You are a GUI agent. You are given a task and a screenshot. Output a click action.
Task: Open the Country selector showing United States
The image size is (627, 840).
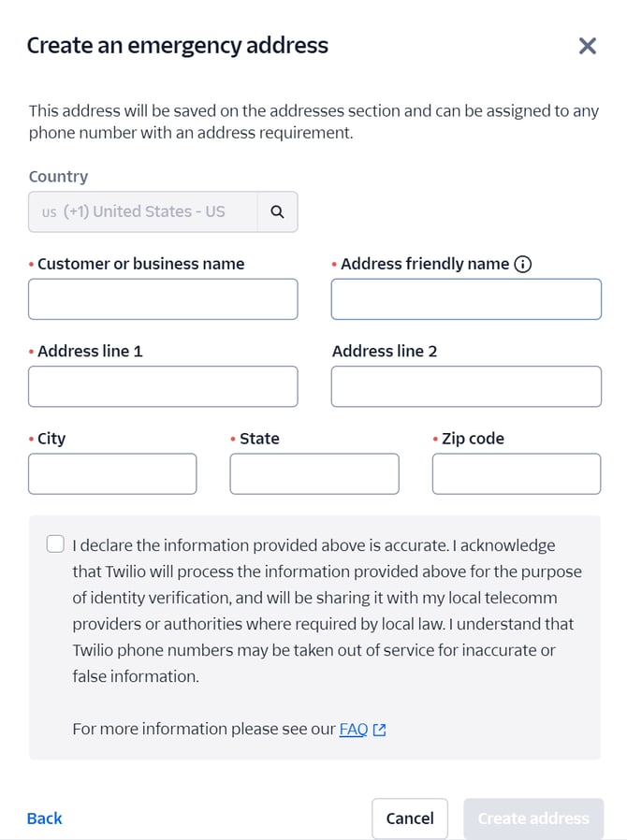142,211
